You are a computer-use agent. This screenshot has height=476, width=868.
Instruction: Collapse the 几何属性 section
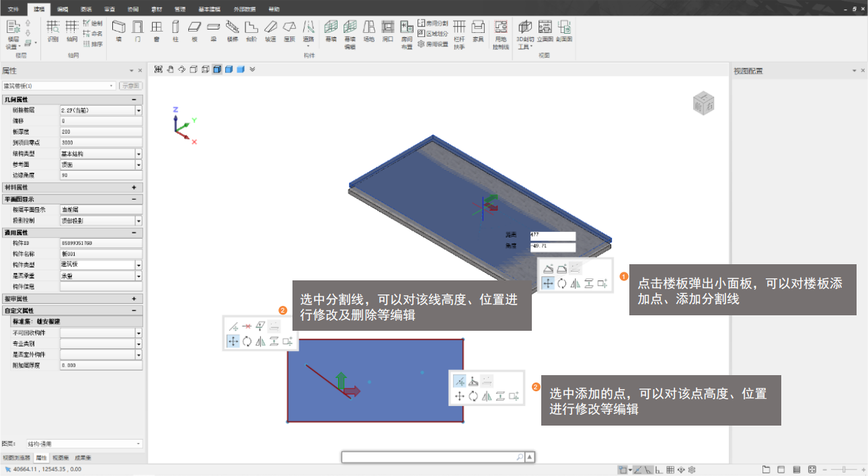click(x=133, y=100)
